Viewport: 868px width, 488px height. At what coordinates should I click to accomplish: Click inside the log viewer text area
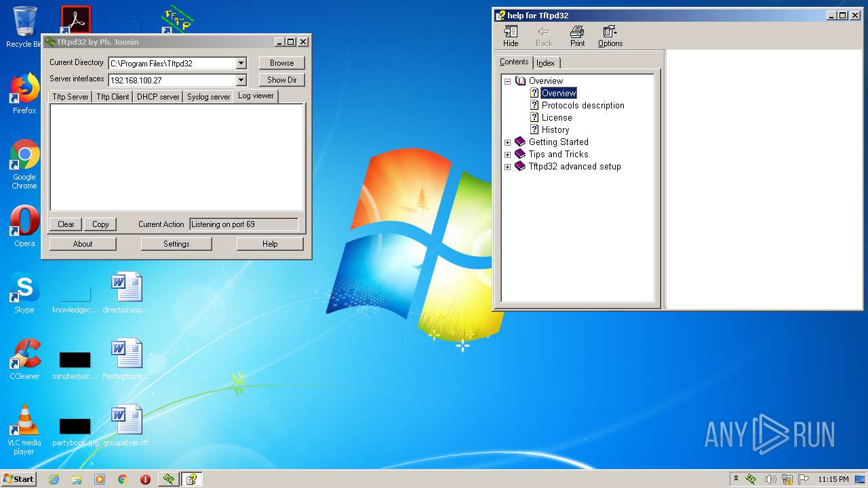pyautogui.click(x=176, y=157)
